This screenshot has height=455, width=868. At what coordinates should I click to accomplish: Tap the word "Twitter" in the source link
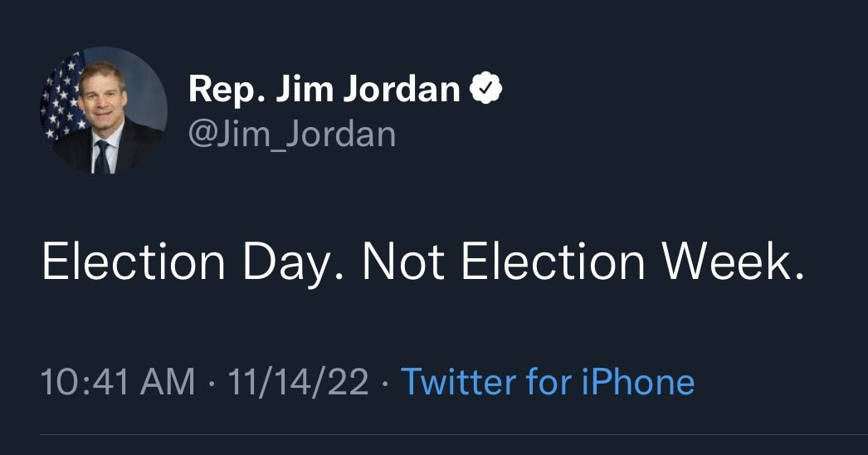click(x=459, y=382)
